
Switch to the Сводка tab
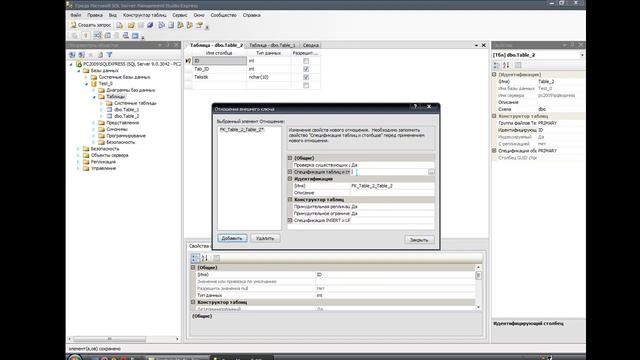(311, 45)
